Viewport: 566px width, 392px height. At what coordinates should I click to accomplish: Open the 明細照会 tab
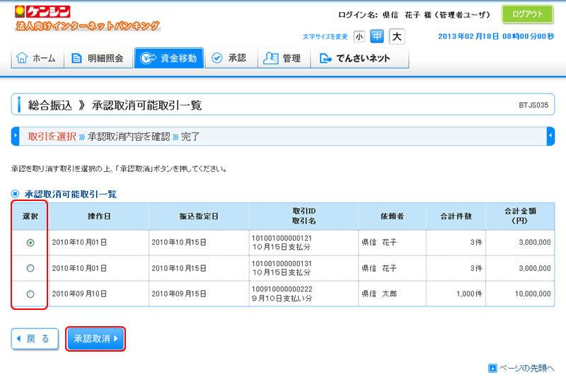tap(98, 59)
